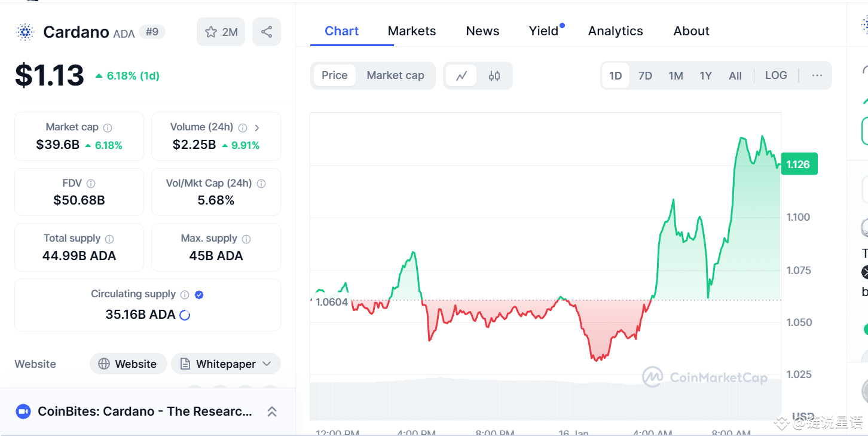Switch to the Markets tab
The height and width of the screenshot is (436, 868).
point(412,31)
